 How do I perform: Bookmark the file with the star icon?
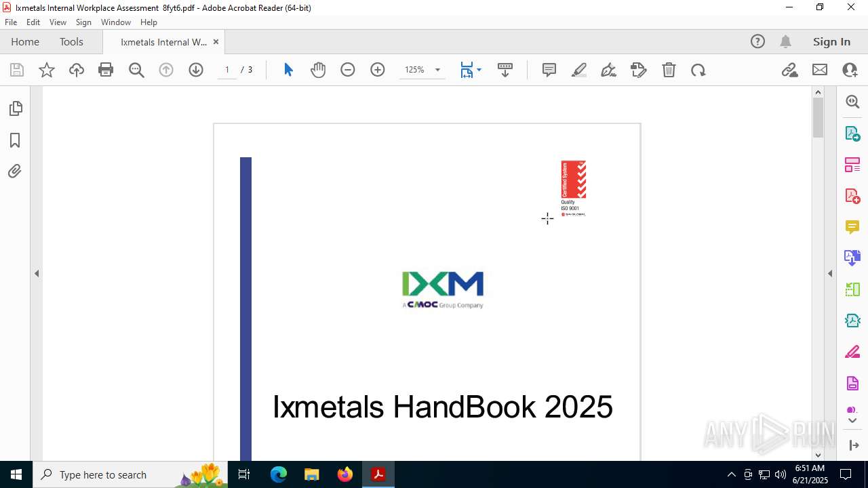pyautogui.click(x=47, y=70)
